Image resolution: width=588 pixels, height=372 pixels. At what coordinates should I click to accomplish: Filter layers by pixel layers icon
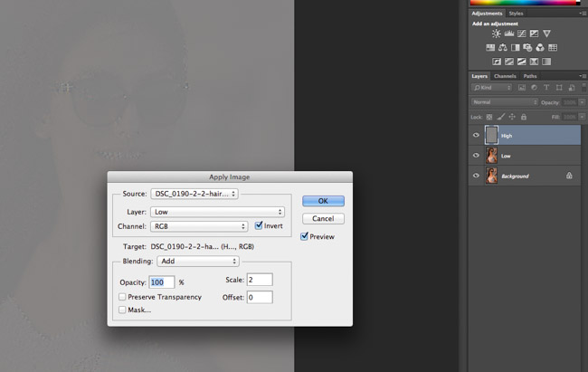pos(522,88)
